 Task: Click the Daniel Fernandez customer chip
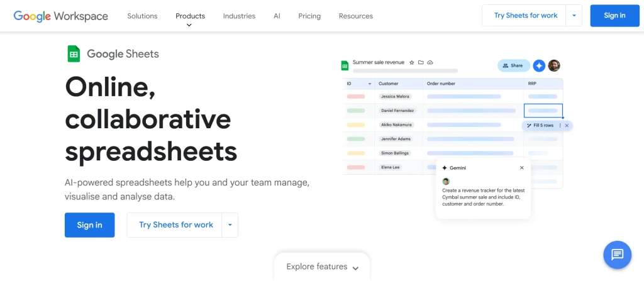pyautogui.click(x=397, y=111)
